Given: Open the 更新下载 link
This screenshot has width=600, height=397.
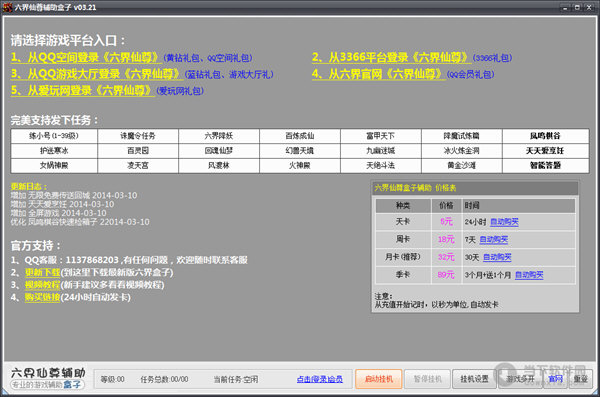Looking at the screenshot, I should [x=42, y=273].
